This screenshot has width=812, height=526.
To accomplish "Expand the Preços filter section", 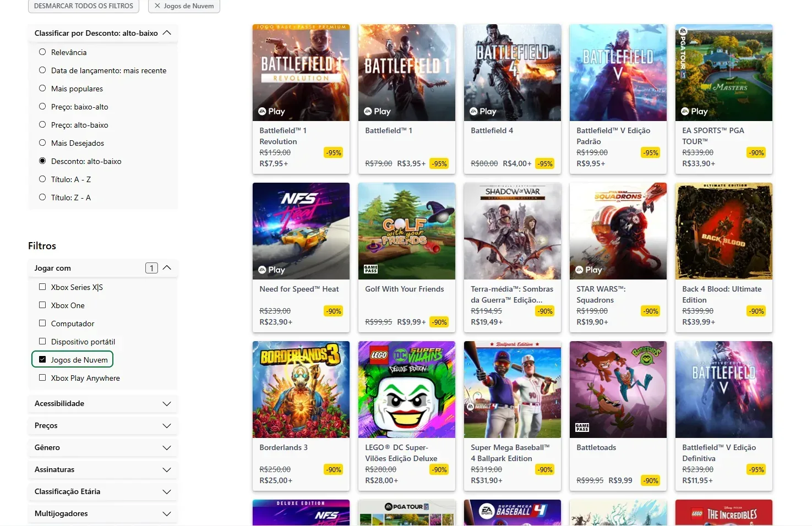I will click(x=103, y=425).
